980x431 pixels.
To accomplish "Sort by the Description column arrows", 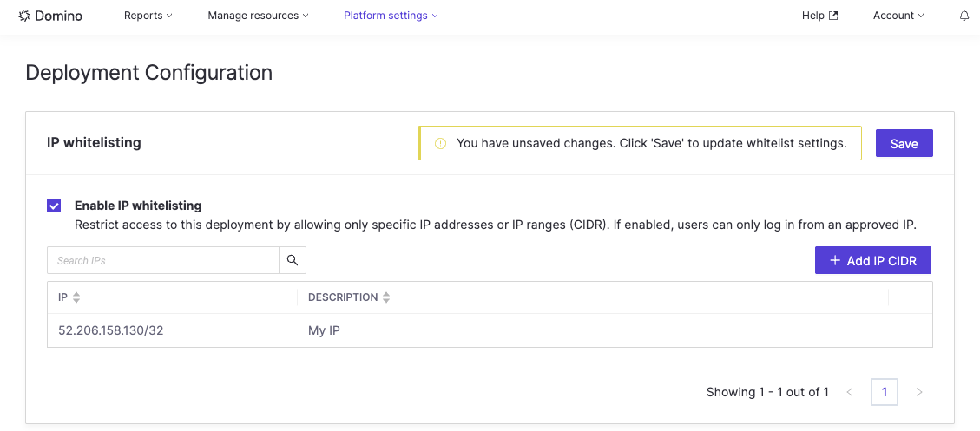I will tap(386, 297).
